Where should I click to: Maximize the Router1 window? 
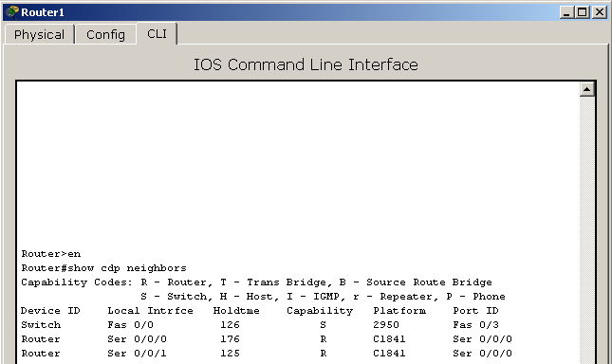[583, 12]
